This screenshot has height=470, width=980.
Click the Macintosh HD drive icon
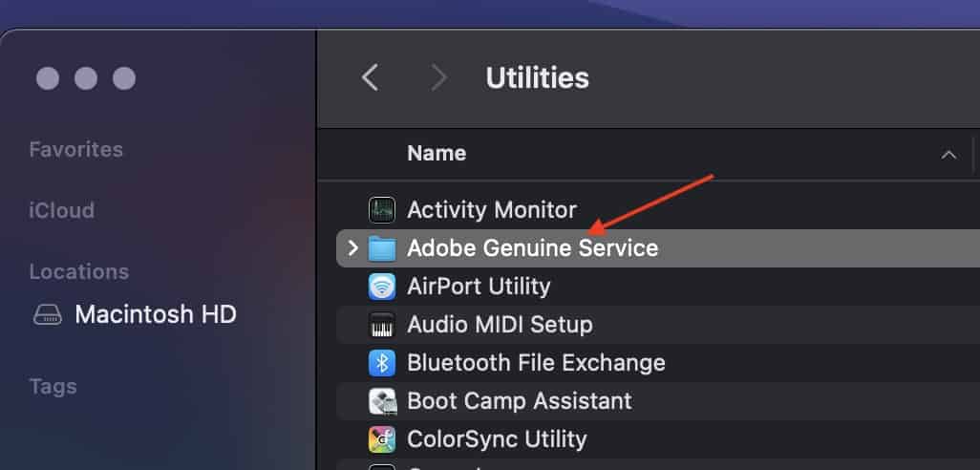tap(47, 314)
